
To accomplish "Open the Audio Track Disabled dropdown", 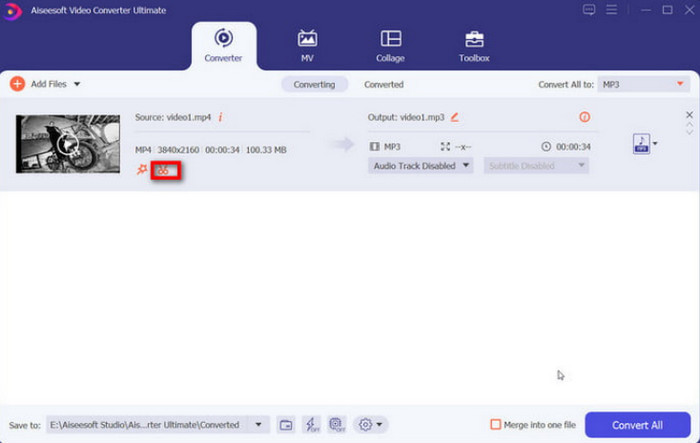I will (x=421, y=166).
